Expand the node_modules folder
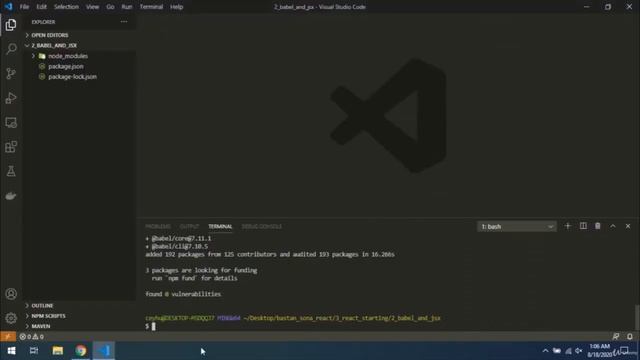 pyautogui.click(x=68, y=56)
